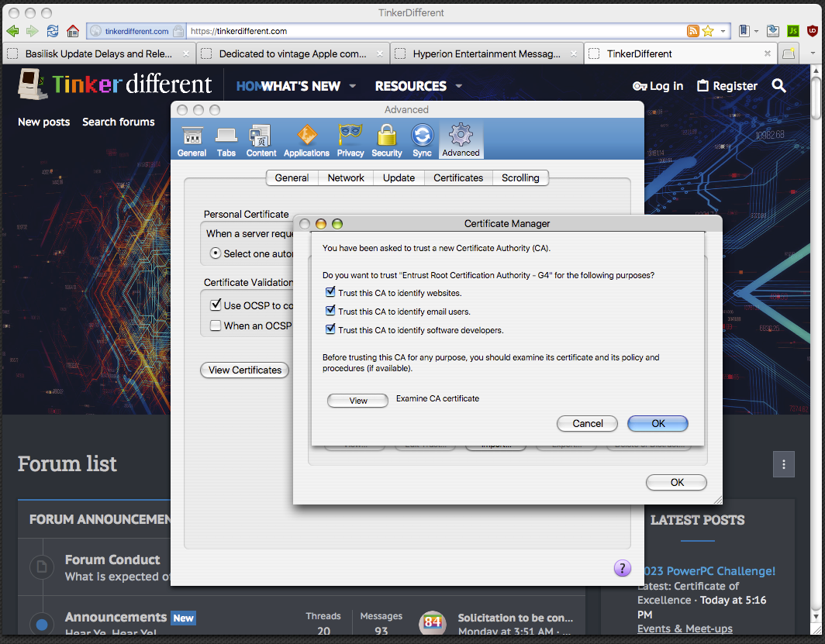Viewport: 825px width, 644px height.
Task: Click the green JS toggle icon
Action: (793, 31)
